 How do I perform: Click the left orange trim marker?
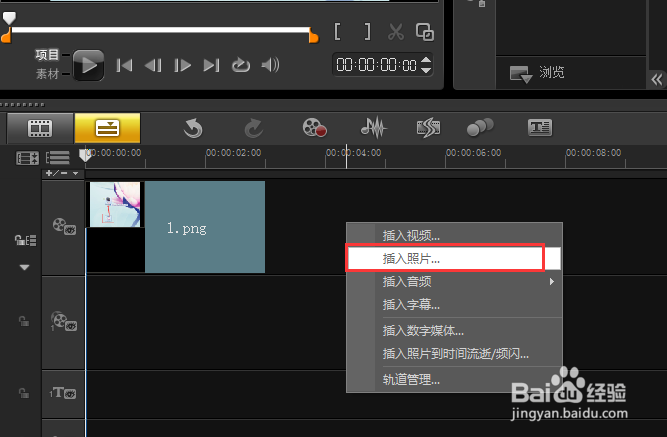6,37
